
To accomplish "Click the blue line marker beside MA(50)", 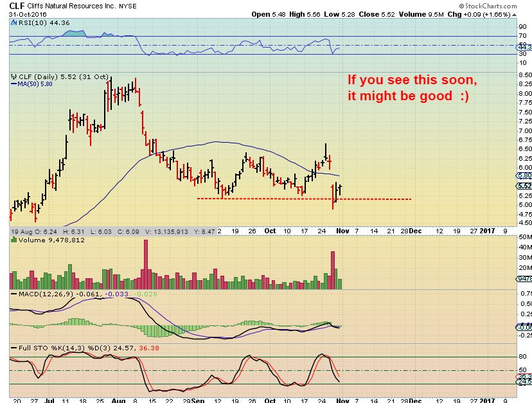I will [x=14, y=84].
